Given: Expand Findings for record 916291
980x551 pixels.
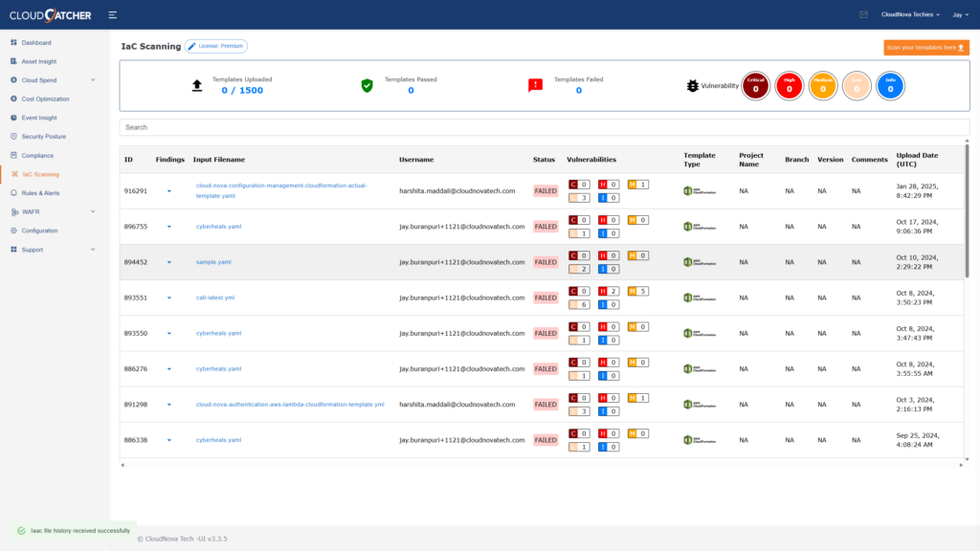Looking at the screenshot, I should (170, 190).
